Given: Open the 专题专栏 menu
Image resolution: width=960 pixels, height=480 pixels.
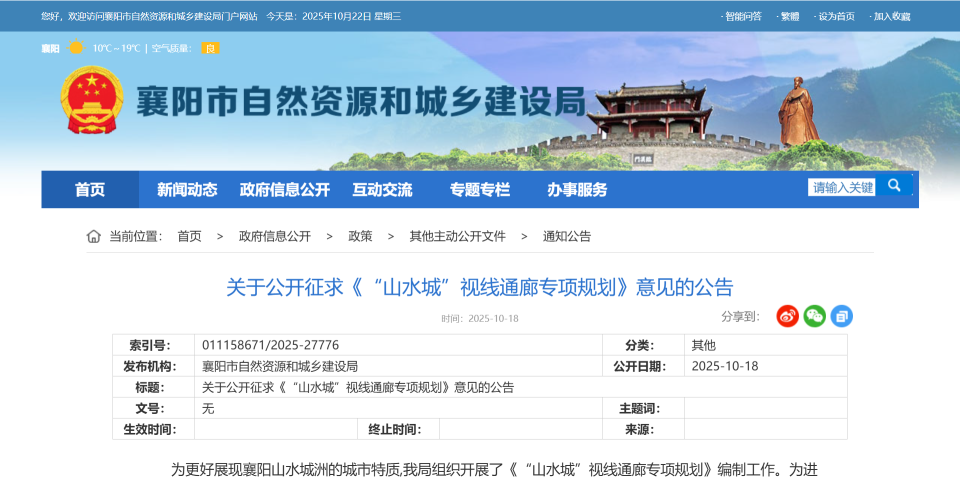Looking at the screenshot, I should pyautogui.click(x=480, y=190).
